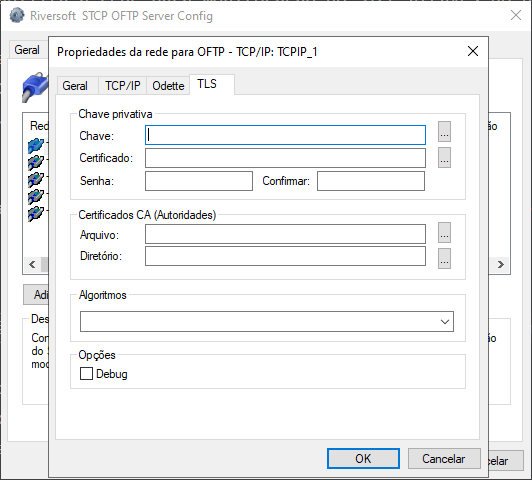Click the browse button for Certificado field
532x480 pixels.
point(444,157)
